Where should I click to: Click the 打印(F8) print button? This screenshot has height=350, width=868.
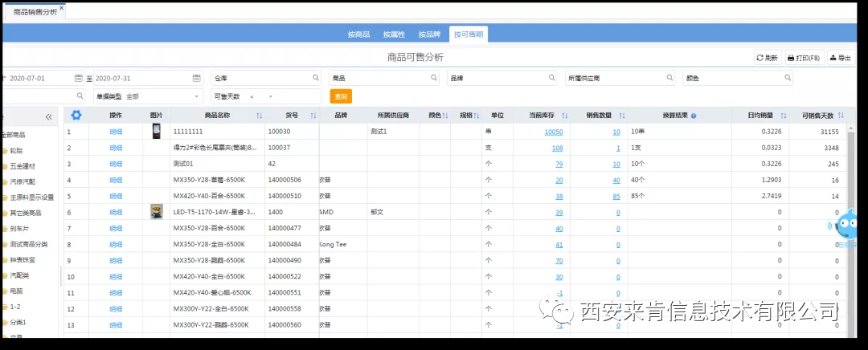tap(805, 58)
